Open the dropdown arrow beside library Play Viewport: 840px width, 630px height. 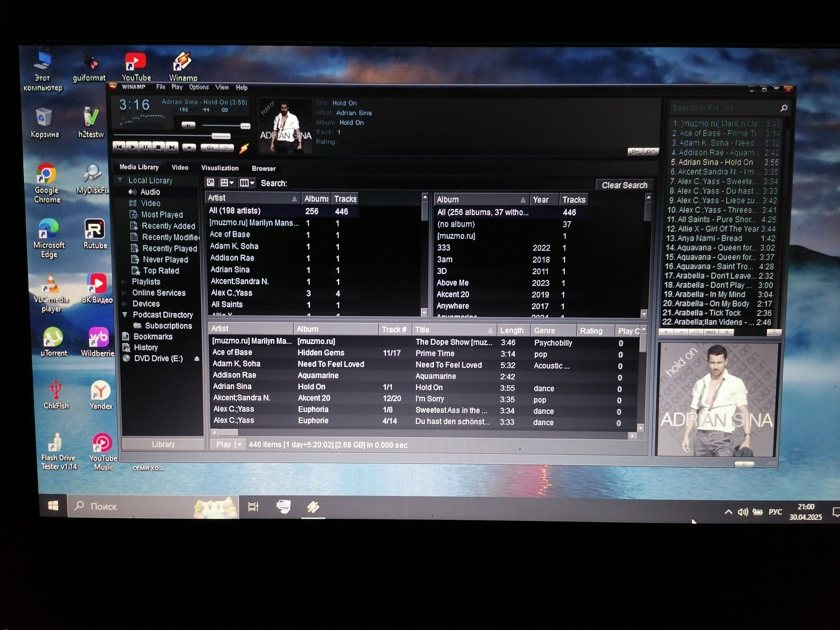tap(240, 445)
